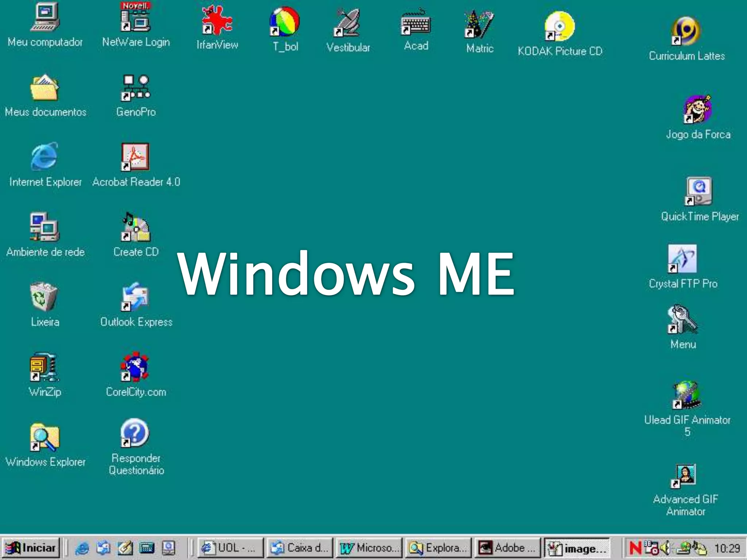The width and height of the screenshot is (747, 560).
Task: Select the GenoPro desktop icon
Action: click(136, 88)
